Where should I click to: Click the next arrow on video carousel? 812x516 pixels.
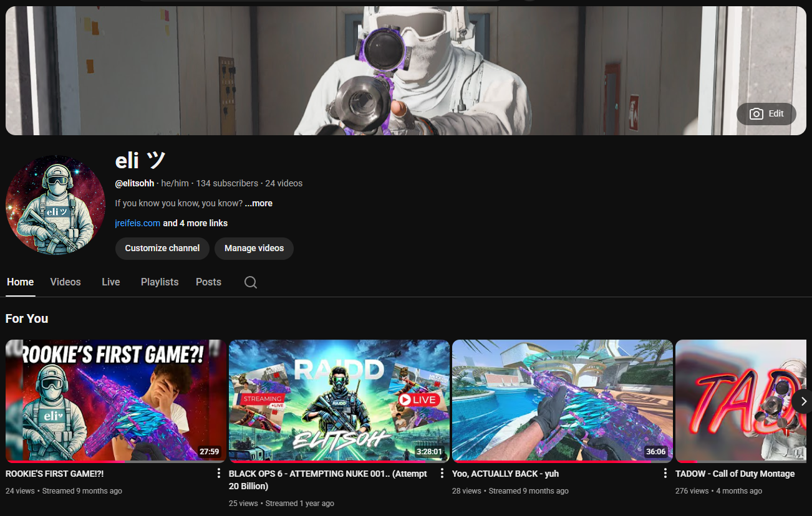pos(803,401)
